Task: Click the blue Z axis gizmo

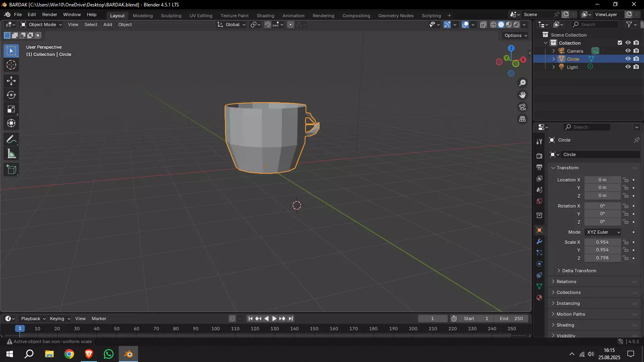Action: pyautogui.click(x=511, y=48)
